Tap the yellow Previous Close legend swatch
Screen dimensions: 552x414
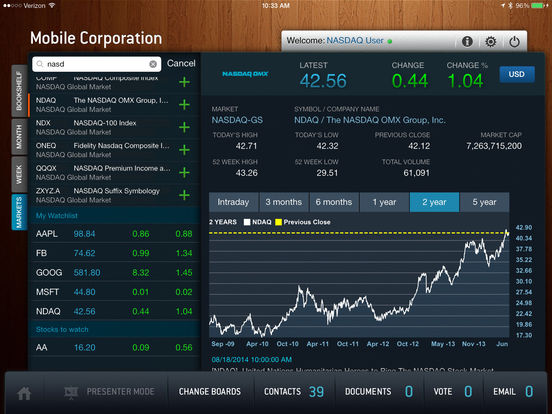pos(278,222)
